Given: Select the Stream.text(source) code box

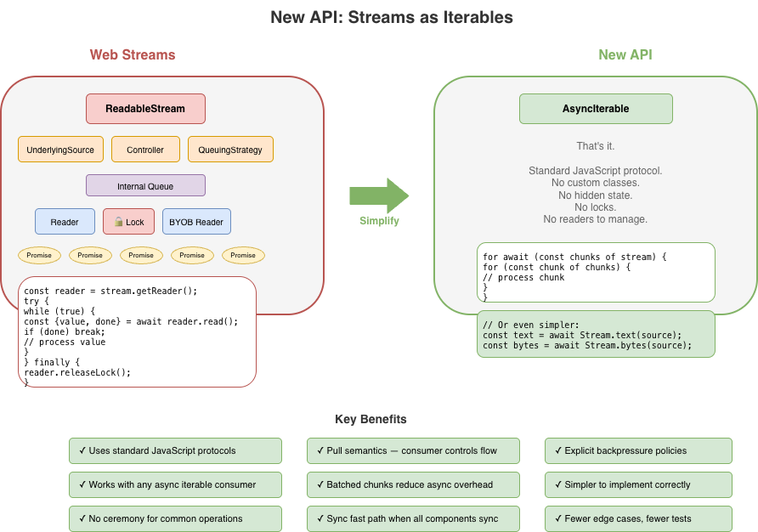Looking at the screenshot, I should tap(596, 335).
